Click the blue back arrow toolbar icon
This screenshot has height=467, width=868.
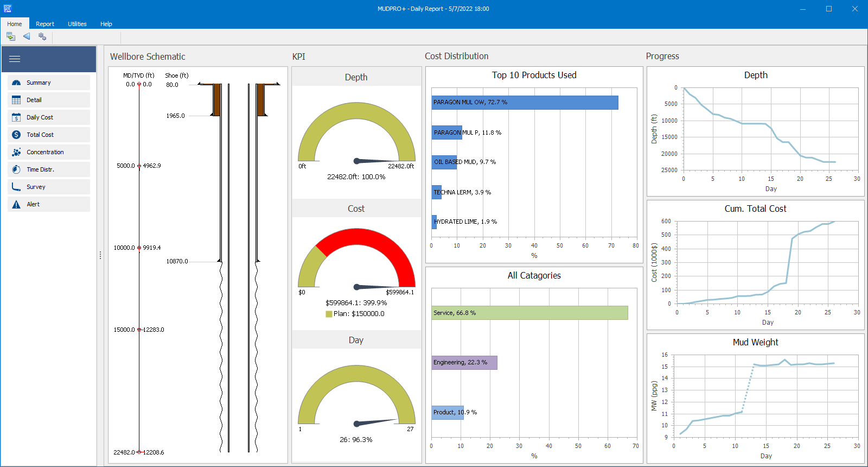point(27,36)
